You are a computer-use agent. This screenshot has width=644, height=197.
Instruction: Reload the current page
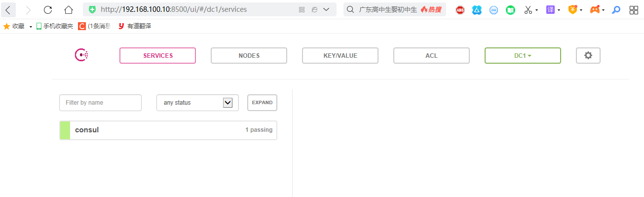(48, 9)
